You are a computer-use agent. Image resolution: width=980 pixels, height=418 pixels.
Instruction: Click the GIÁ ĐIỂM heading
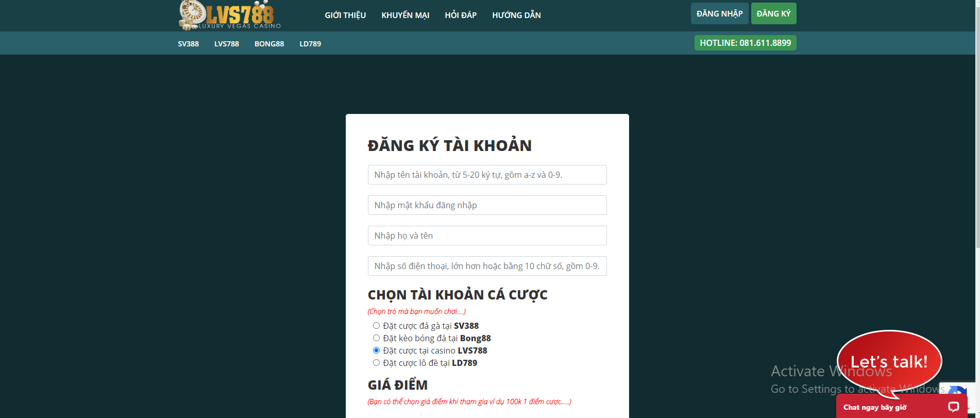tap(398, 385)
